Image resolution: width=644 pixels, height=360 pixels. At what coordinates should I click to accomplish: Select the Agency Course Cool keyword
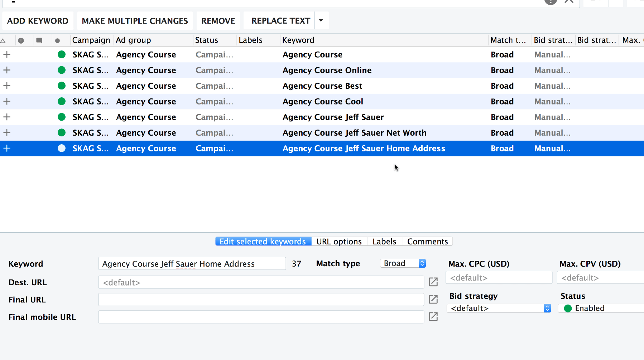323,101
